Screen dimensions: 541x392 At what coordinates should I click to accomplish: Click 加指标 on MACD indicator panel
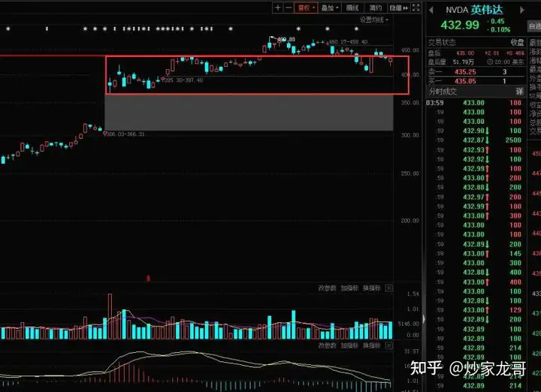(349, 345)
